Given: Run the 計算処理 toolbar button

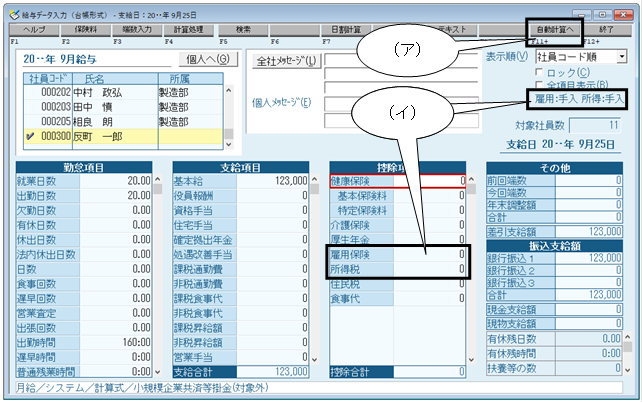Looking at the screenshot, I should 188,30.
